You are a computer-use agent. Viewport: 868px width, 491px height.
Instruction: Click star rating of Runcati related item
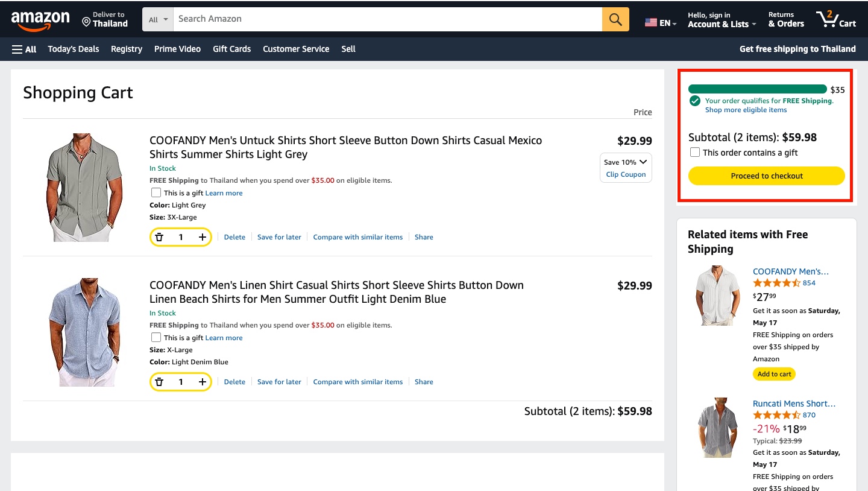(776, 415)
